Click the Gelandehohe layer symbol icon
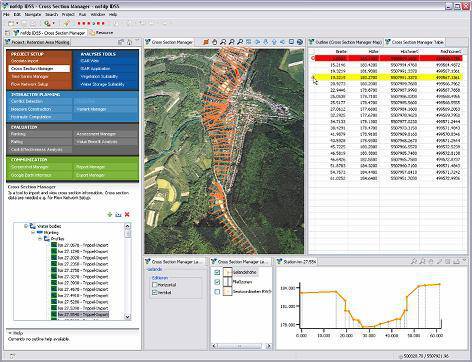Image resolution: width=472 pixels, height=362 pixels. click(228, 272)
